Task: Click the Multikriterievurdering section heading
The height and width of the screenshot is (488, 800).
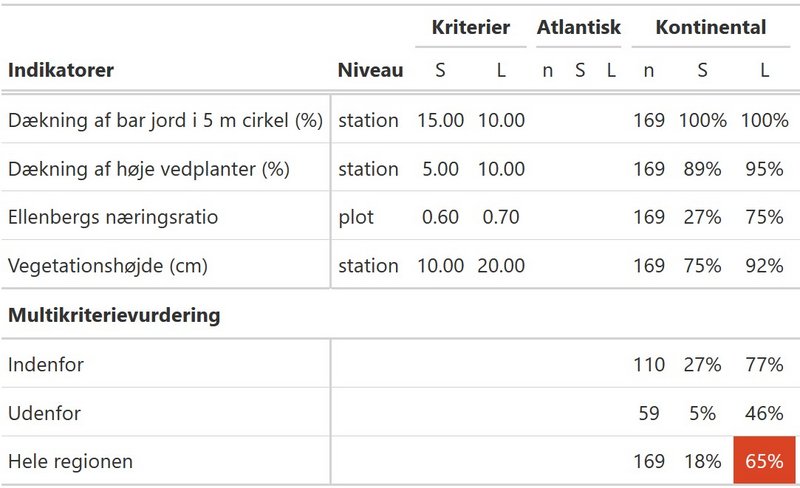Action: pyautogui.click(x=114, y=315)
